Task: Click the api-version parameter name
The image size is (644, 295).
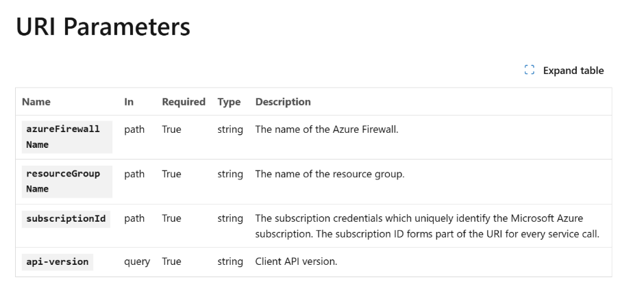Action: pos(58,261)
